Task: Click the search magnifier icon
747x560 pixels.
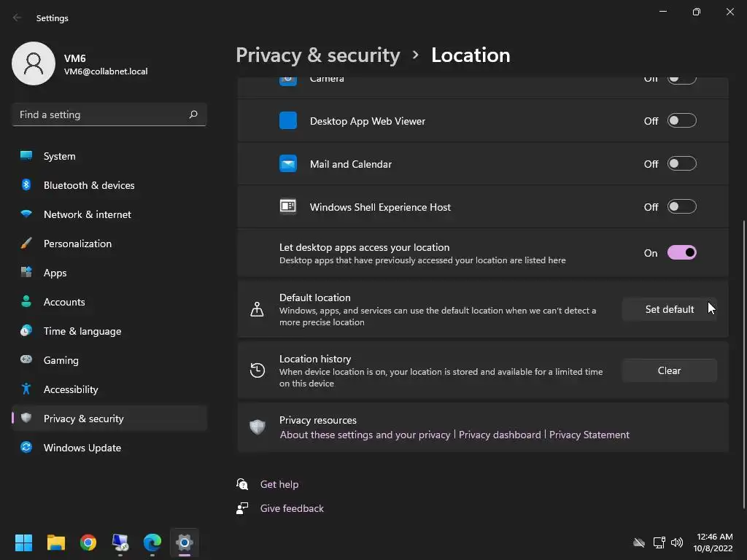Action: point(193,114)
